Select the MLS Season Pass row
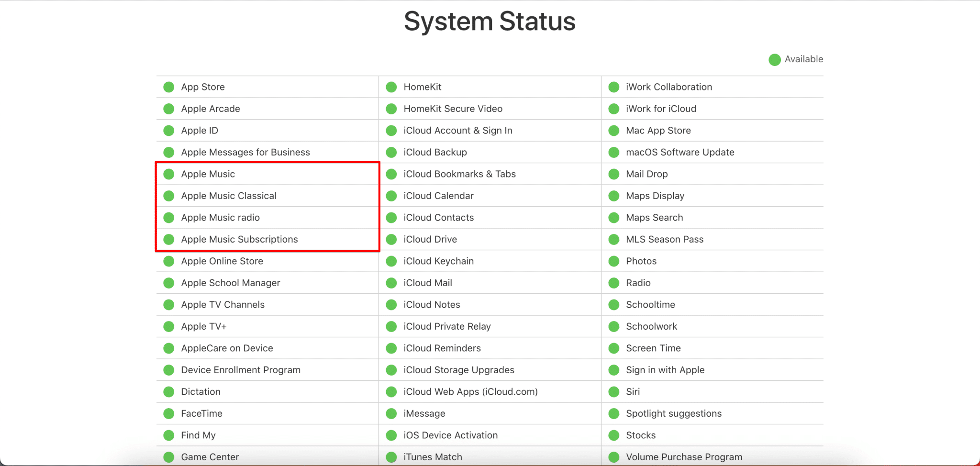 pyautogui.click(x=713, y=239)
